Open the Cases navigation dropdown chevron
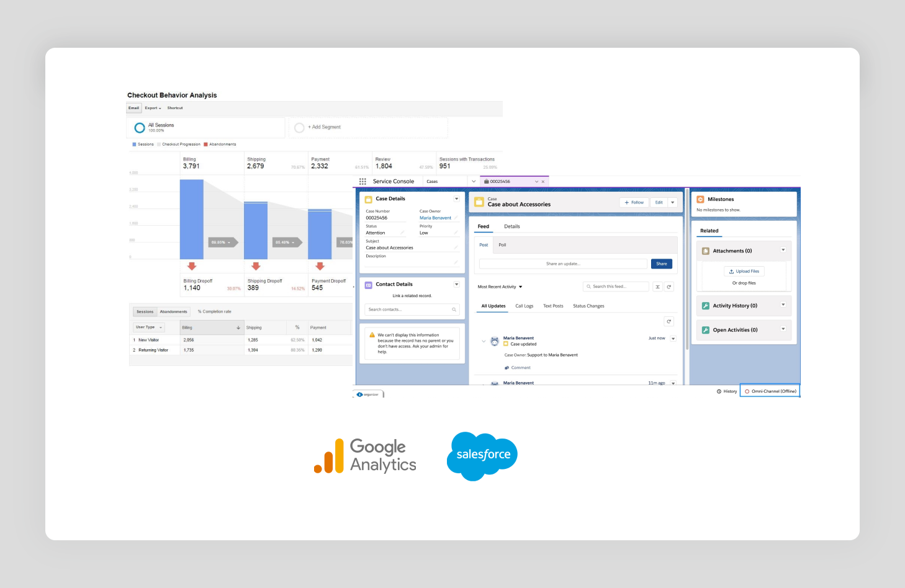 [x=474, y=182]
